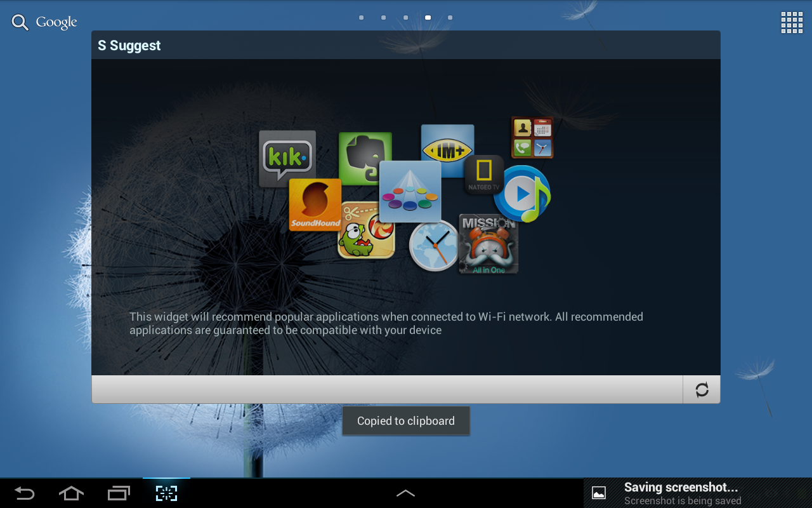Tap the Evernote elephant icon
Viewport: 812px width, 508px height.
[365, 159]
